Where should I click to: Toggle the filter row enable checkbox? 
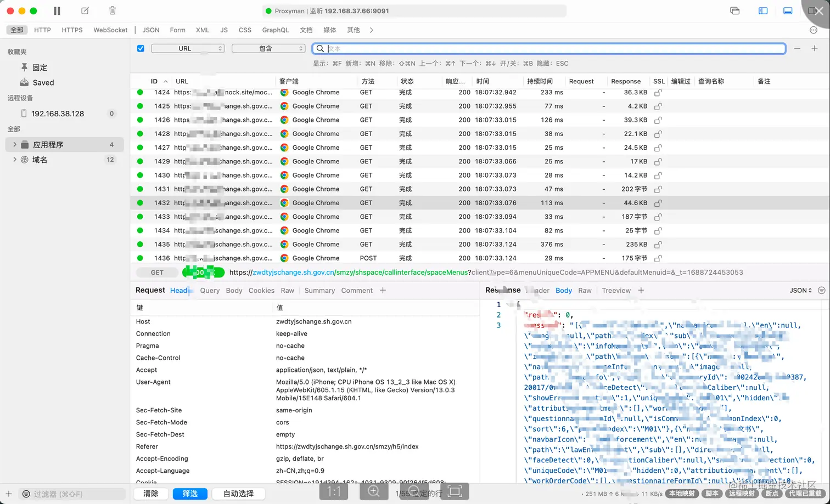point(141,48)
